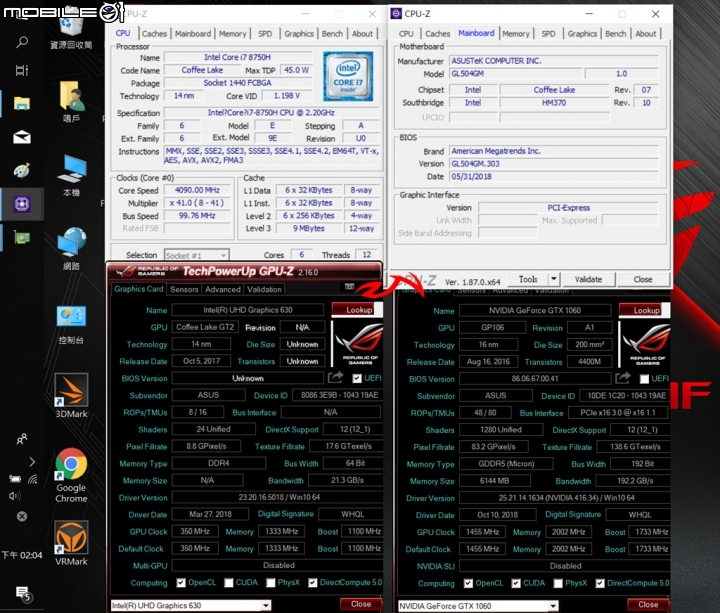Switch to Caches tab in left CPU-Z

(154, 34)
